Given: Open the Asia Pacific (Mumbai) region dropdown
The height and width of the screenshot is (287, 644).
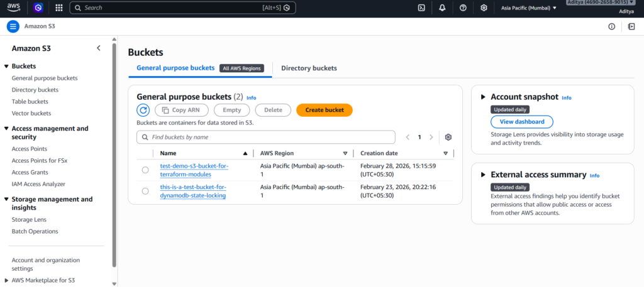Looking at the screenshot, I should [528, 8].
